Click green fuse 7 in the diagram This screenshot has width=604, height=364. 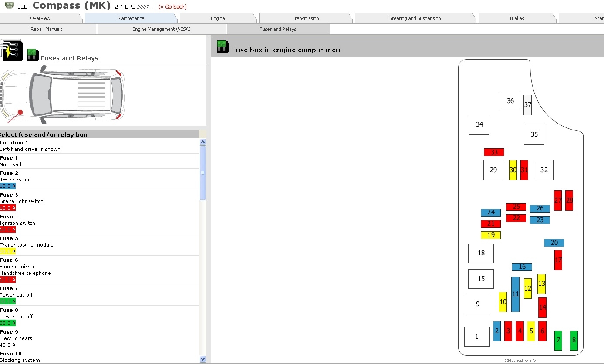(558, 340)
